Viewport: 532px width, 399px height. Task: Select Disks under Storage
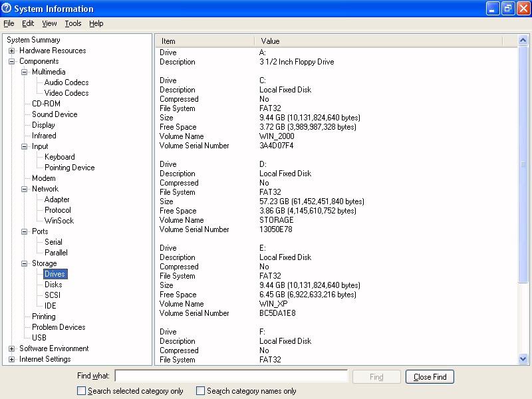[53, 285]
